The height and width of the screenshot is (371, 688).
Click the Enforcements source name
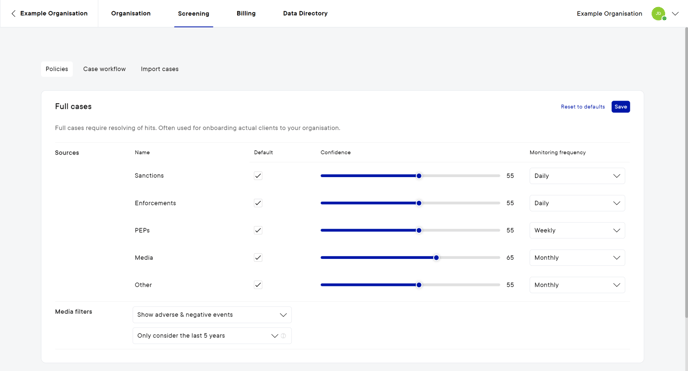[x=155, y=203]
